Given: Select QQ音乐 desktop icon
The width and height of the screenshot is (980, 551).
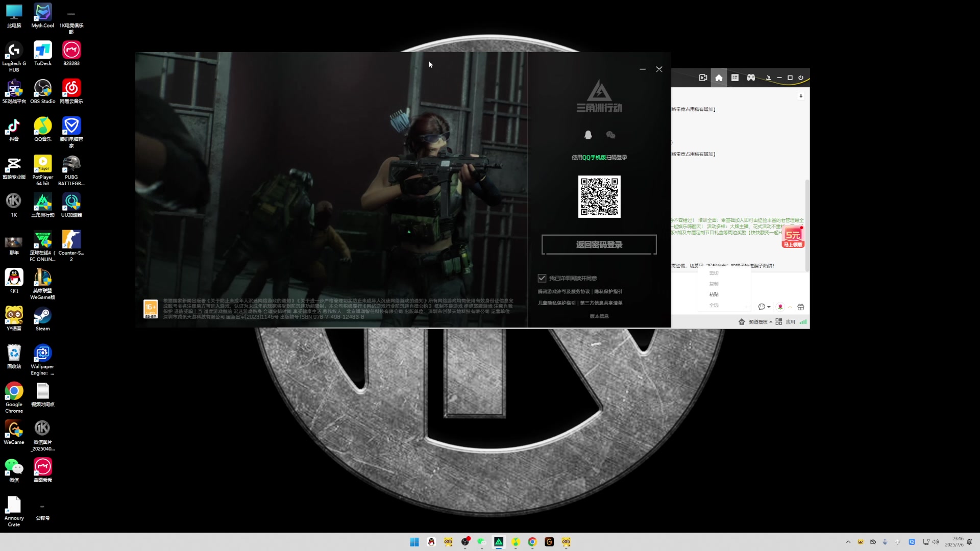Looking at the screenshot, I should pyautogui.click(x=42, y=129).
